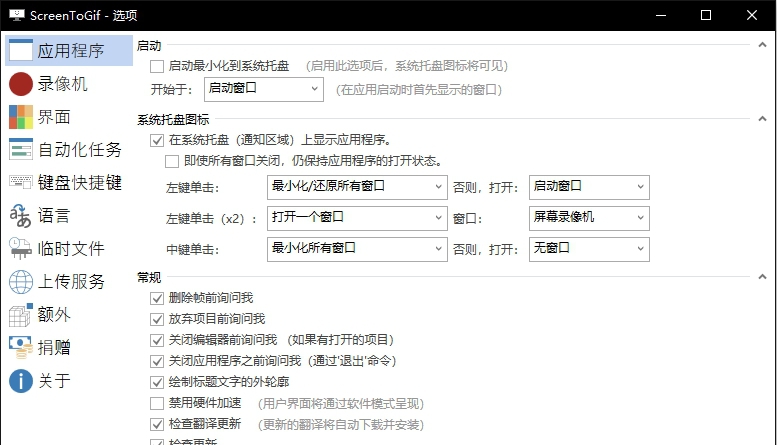
Task: Open the 额外 tab
Action: 69,315
